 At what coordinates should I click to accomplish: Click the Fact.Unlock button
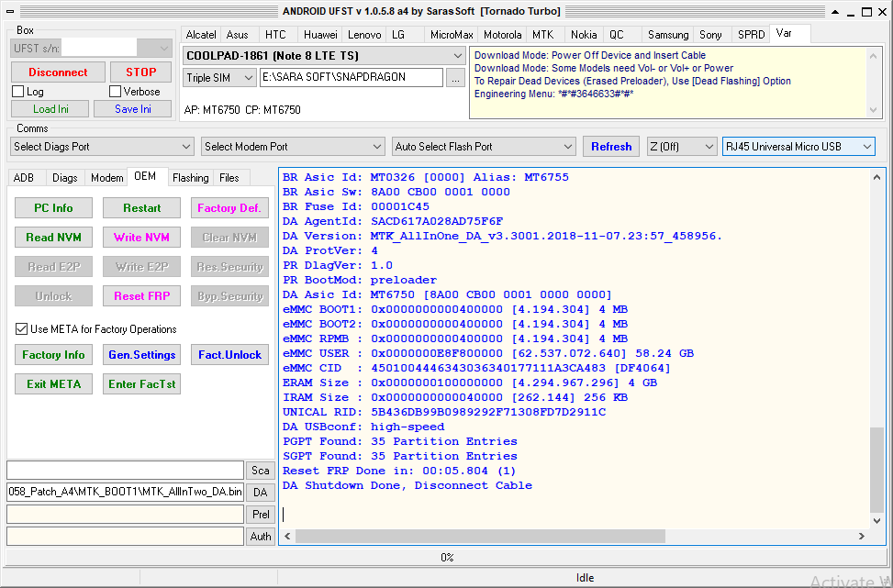tap(229, 355)
